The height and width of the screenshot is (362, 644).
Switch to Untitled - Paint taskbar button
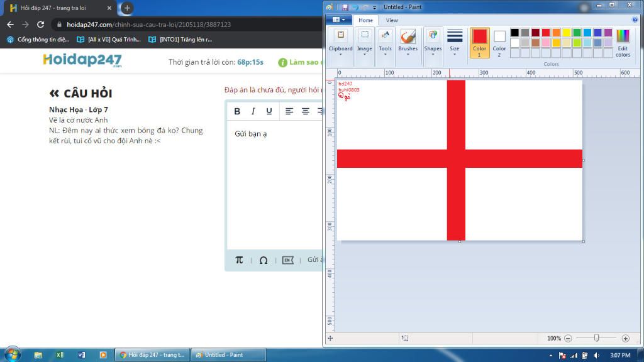228,355
